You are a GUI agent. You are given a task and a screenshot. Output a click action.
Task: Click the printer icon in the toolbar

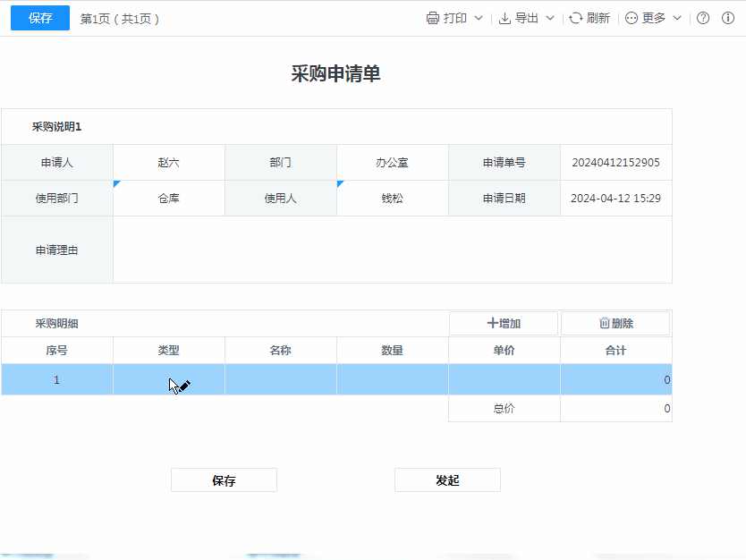coord(433,18)
